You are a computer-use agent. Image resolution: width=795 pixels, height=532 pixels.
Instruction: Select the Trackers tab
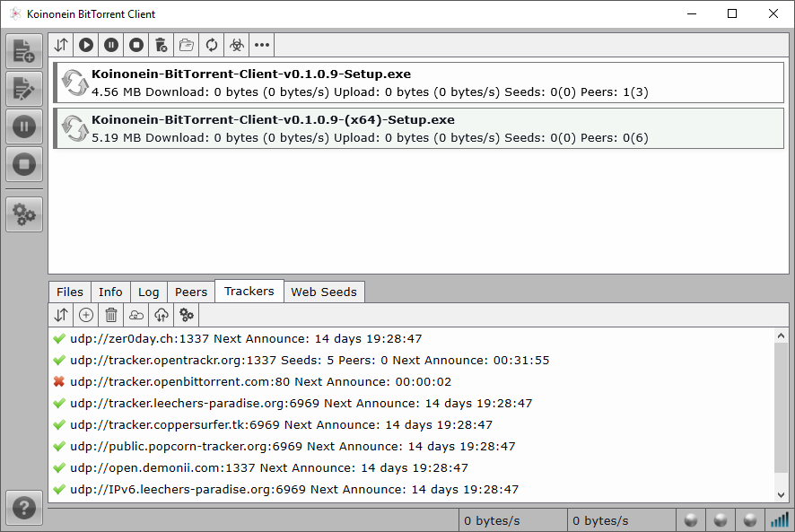(249, 291)
